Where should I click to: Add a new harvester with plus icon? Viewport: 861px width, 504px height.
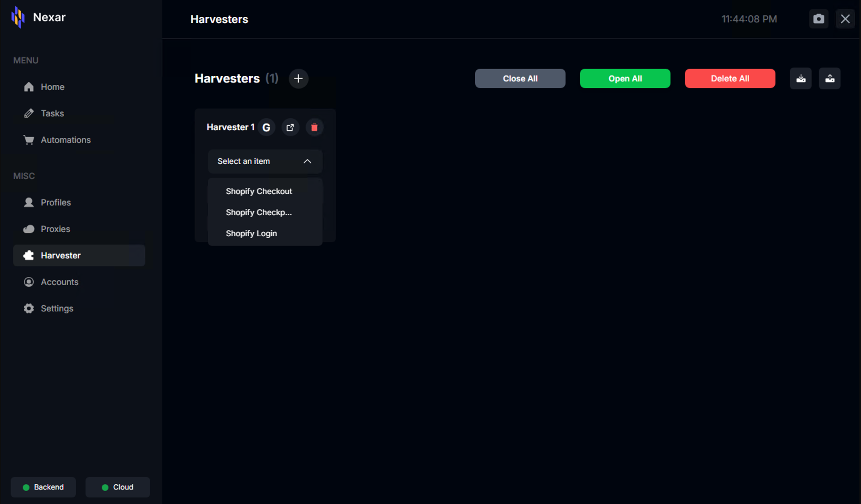click(x=298, y=78)
